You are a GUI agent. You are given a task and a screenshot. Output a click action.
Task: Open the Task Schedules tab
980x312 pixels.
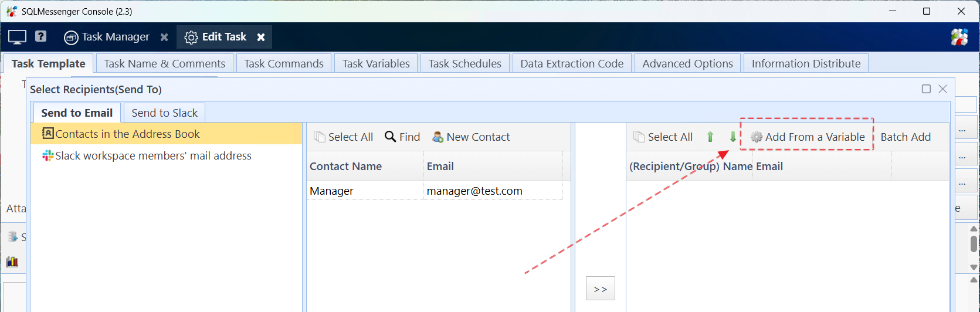coord(465,63)
